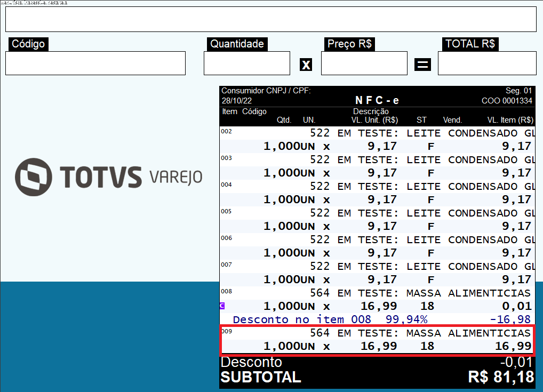Image resolution: width=543 pixels, height=392 pixels.
Task: Click the UN. column header
Action: [309, 120]
